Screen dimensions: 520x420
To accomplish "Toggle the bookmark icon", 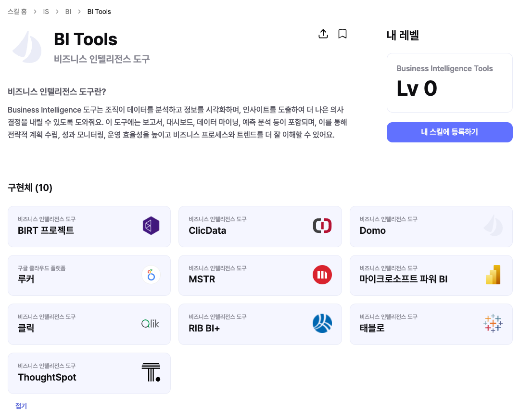I will point(342,34).
